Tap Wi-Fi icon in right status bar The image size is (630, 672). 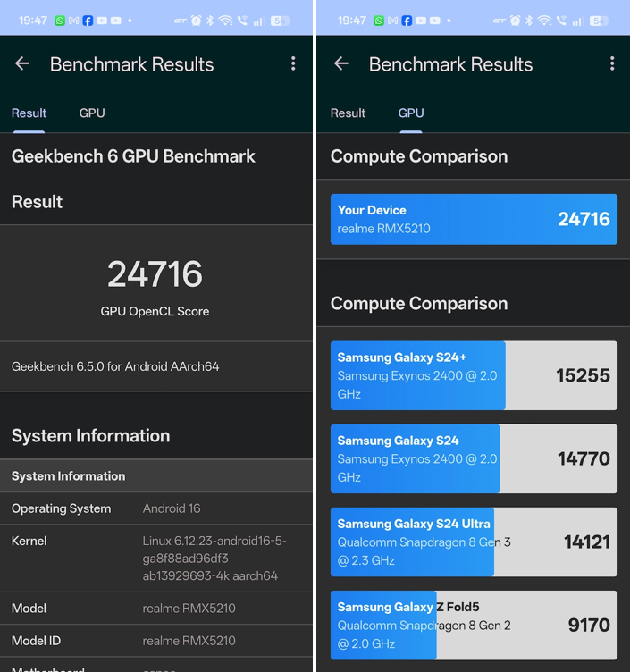544,21
